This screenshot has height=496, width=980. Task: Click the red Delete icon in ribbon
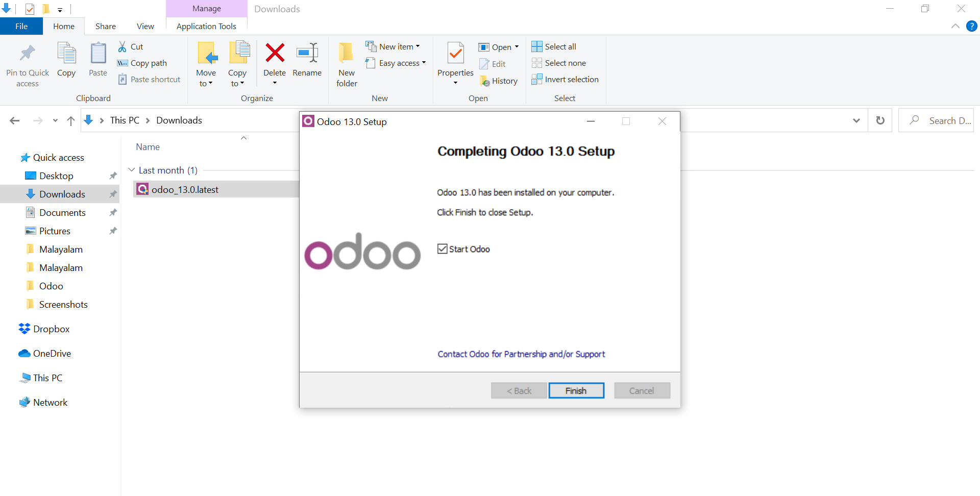pos(275,53)
